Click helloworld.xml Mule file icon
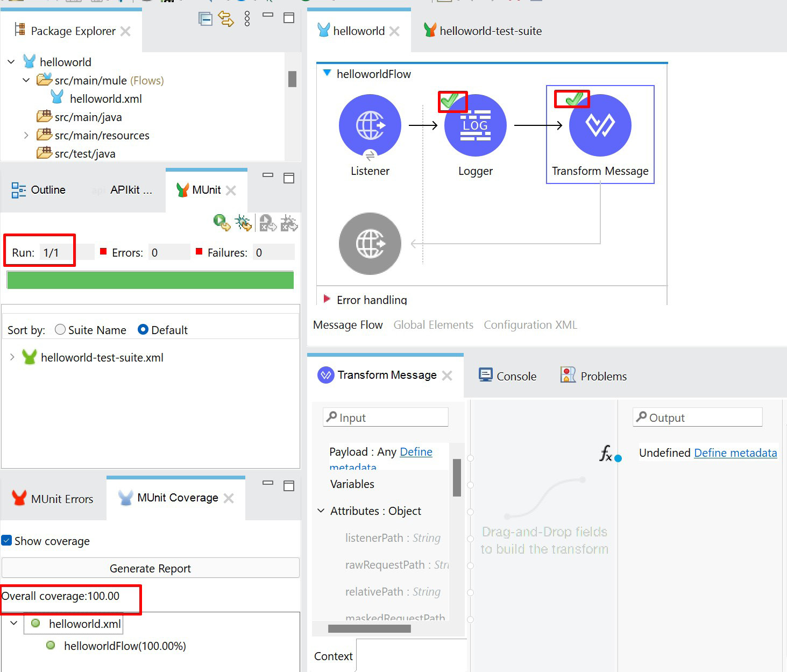 tap(57, 97)
